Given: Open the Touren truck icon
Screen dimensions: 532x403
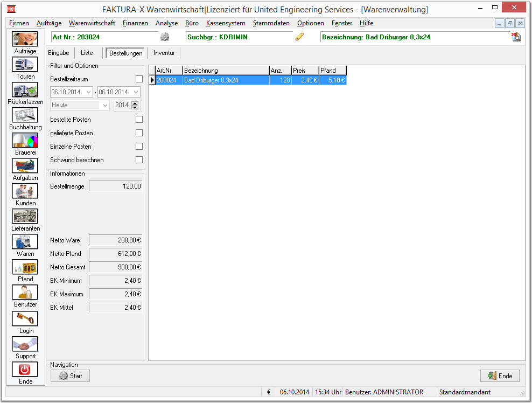Looking at the screenshot, I should click(x=25, y=65).
